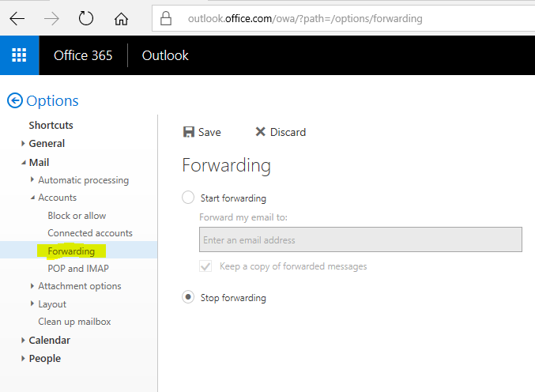Click the Automatic processing label
535x392 pixels.
coord(83,180)
